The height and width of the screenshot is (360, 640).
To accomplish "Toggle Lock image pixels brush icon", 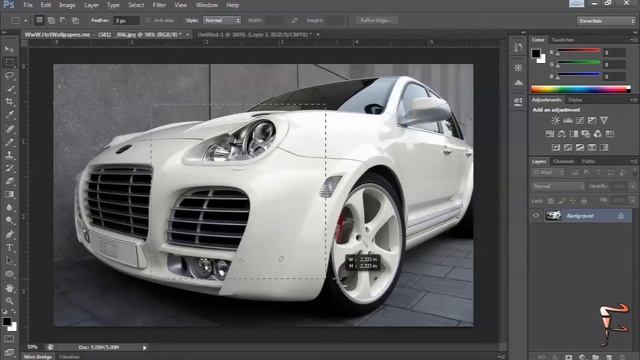I will [562, 200].
